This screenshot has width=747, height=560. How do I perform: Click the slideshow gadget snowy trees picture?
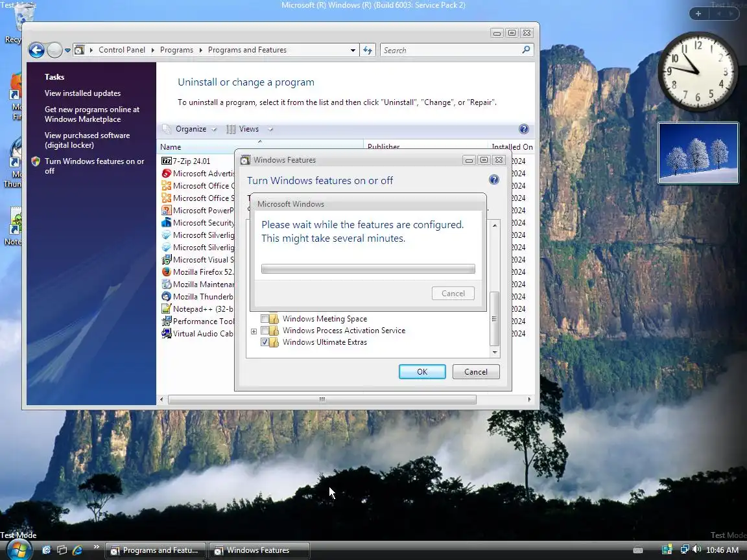(698, 153)
